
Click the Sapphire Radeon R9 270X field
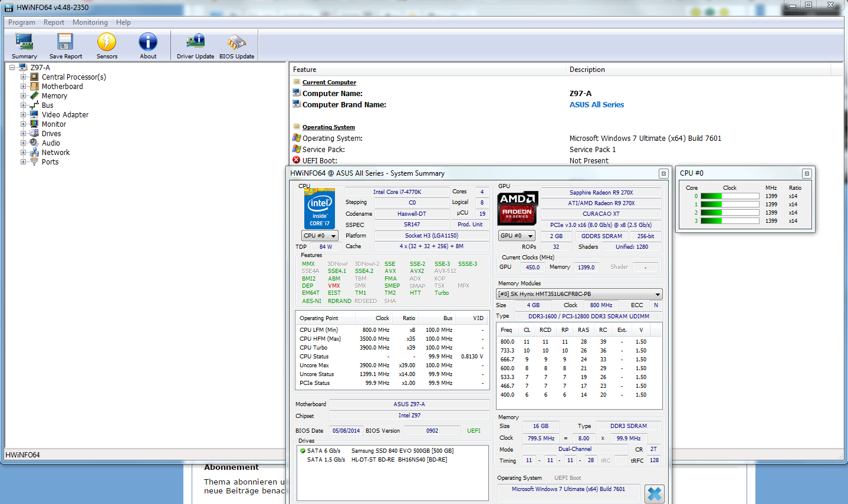coord(601,192)
